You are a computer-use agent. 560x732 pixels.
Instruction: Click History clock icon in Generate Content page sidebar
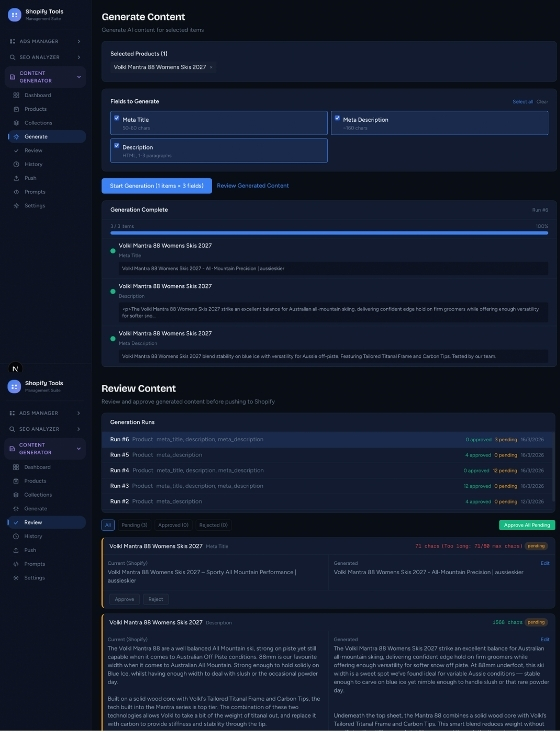click(x=16, y=164)
